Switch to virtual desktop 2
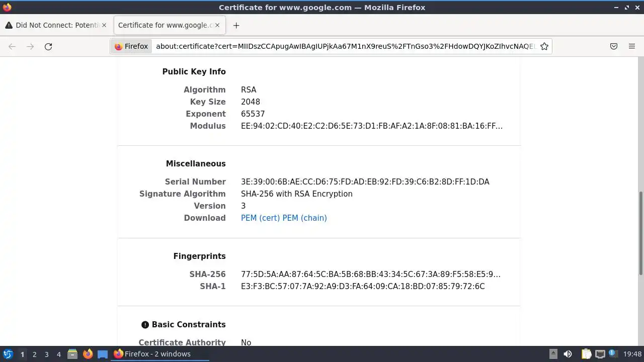644x362 pixels. pyautogui.click(x=34, y=354)
